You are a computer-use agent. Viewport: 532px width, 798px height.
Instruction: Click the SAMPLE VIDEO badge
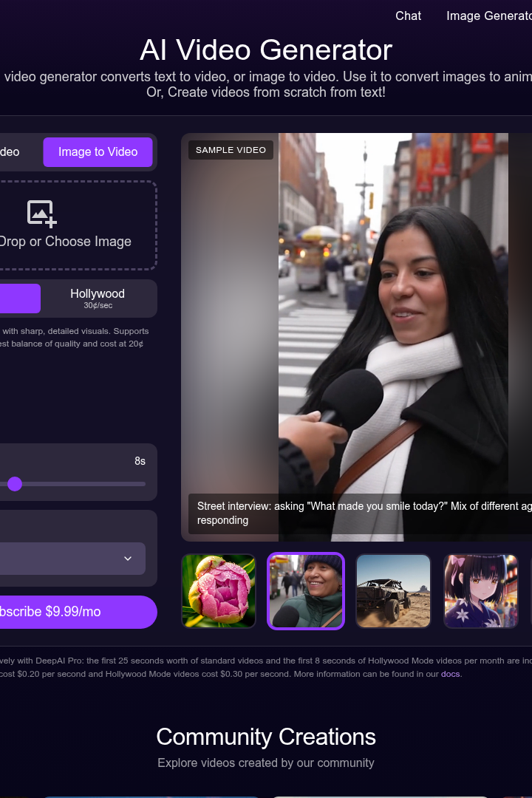point(231,150)
